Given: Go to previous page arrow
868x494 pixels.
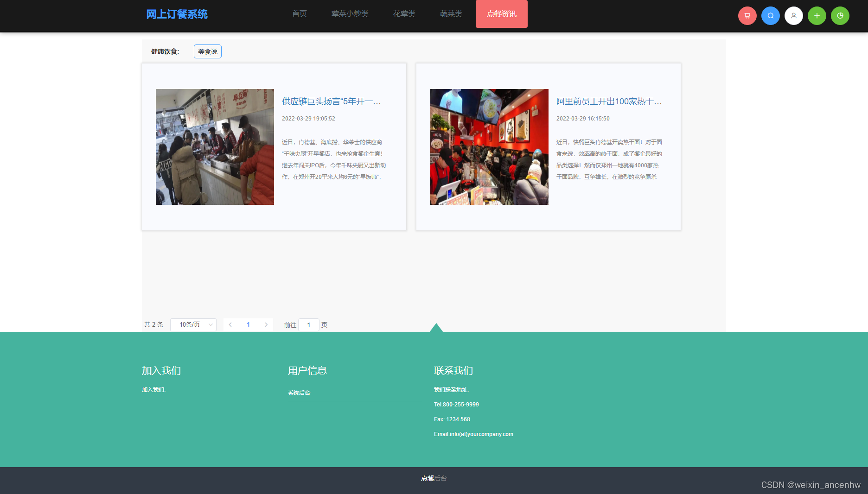Looking at the screenshot, I should point(230,325).
